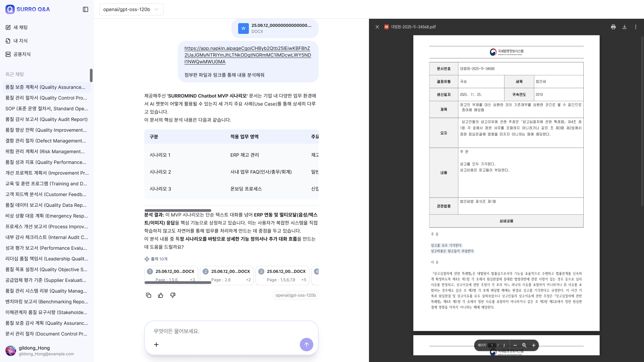Open 내 지식 knowledge section
This screenshot has height=362, width=644.
(8, 41)
